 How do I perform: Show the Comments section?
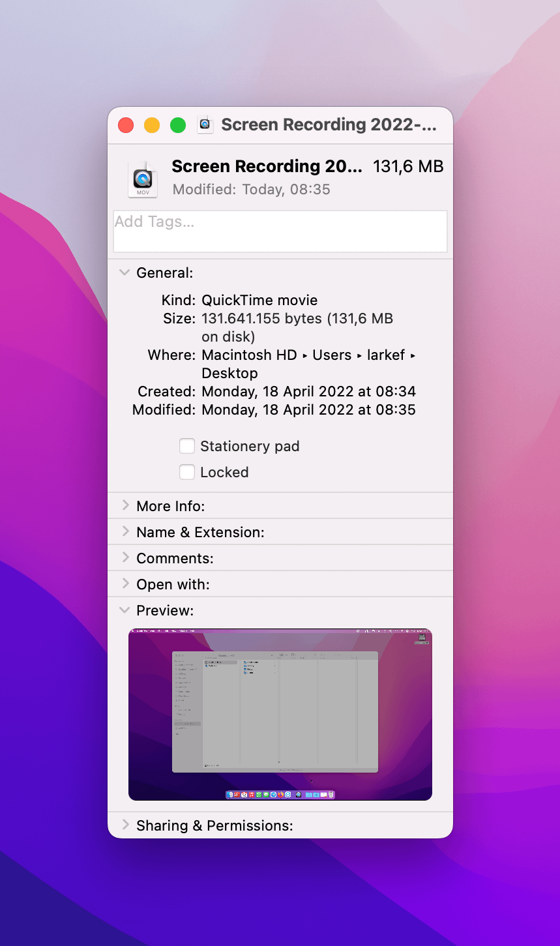click(125, 558)
